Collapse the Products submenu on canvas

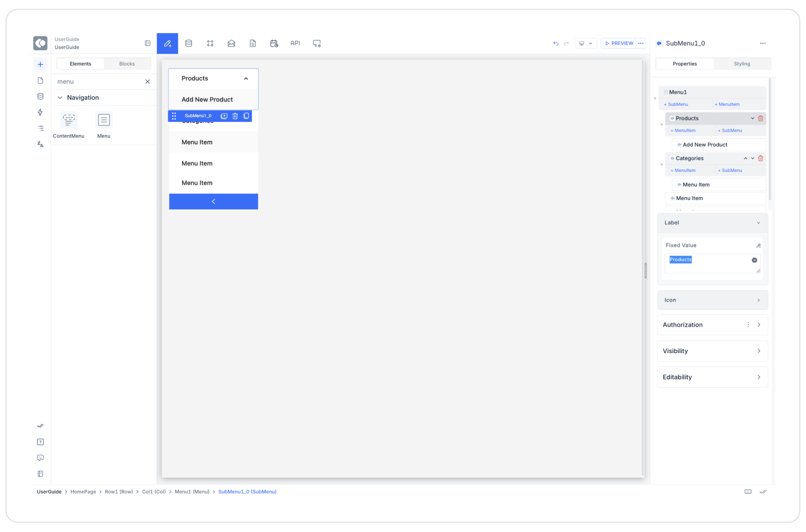(246, 79)
